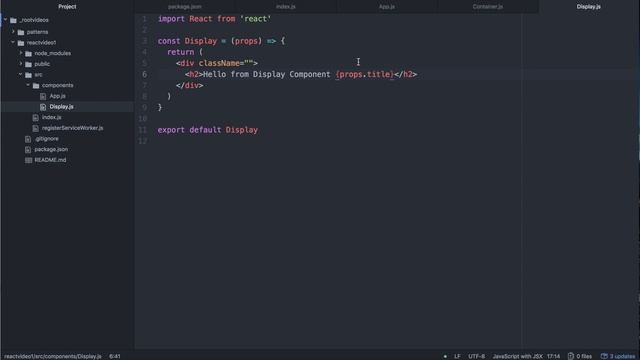Click the reactvideo1 folder icon

(x=21, y=42)
